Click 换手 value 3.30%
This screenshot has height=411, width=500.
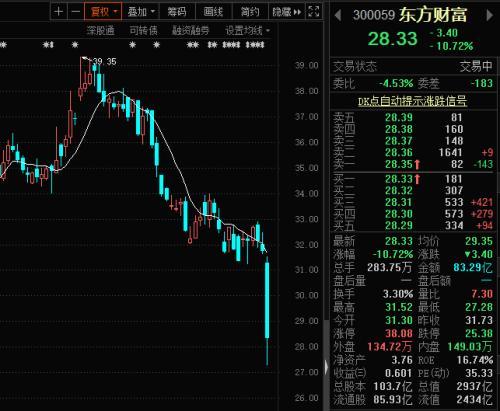pyautogui.click(x=398, y=294)
